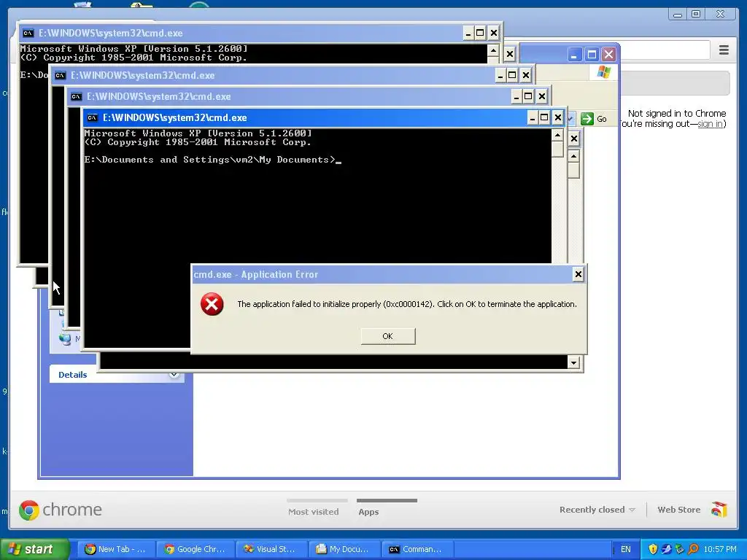Click the Details panel header in Explorer
Screen dimensions: 747x560
117,374
